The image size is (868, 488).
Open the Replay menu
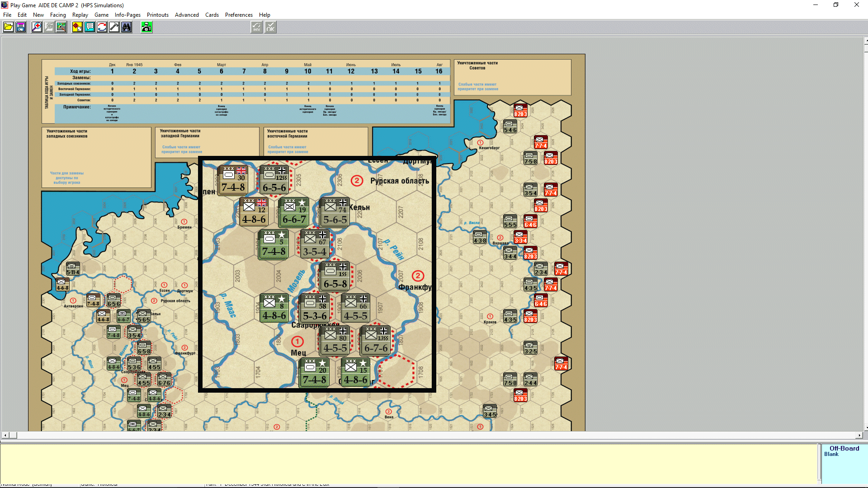click(80, 15)
